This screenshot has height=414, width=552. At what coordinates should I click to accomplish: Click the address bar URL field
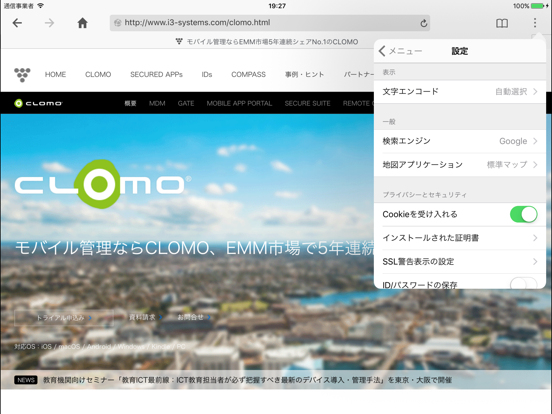[x=270, y=23]
